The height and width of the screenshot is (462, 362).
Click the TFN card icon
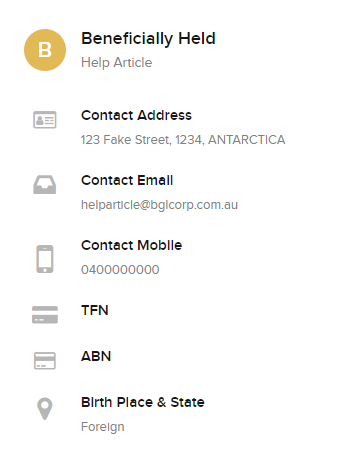coord(45,315)
